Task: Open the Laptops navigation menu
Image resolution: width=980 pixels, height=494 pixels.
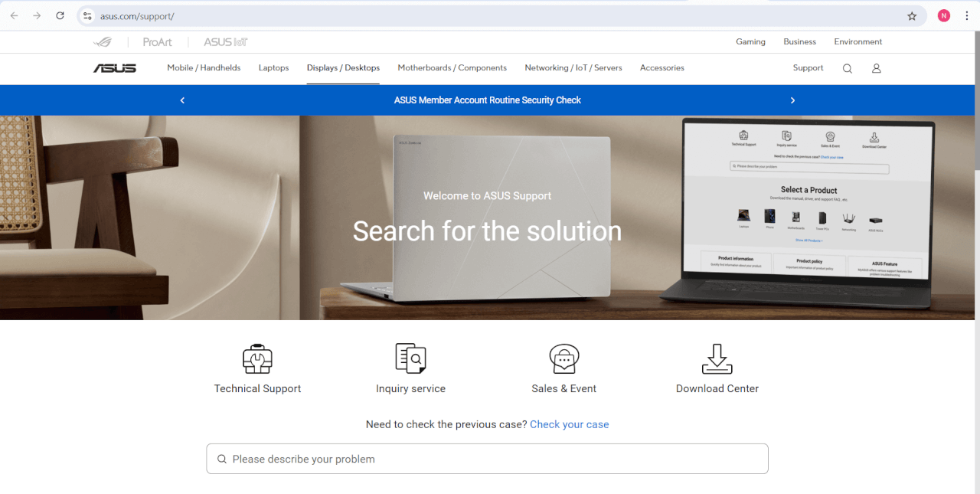Action: pyautogui.click(x=273, y=68)
